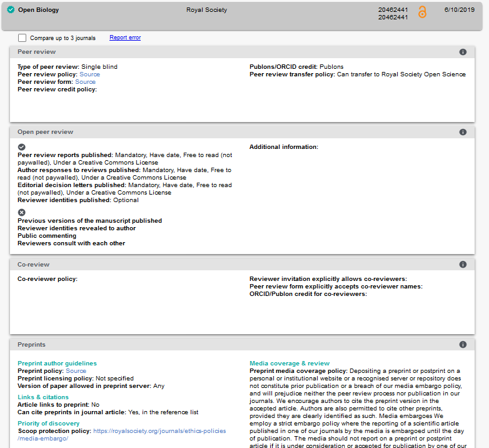Click the Peer review credit policy label
The image size is (489, 448).
[x=57, y=89]
